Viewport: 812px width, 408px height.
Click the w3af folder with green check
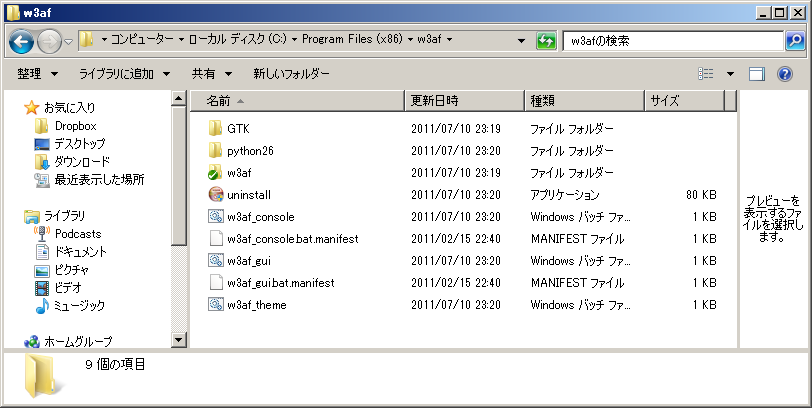coord(215,173)
